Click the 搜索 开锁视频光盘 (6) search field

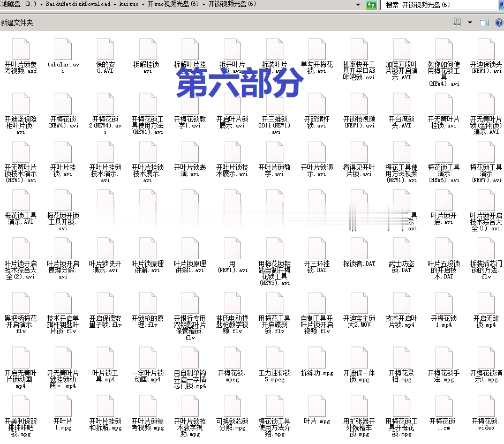[440, 5]
